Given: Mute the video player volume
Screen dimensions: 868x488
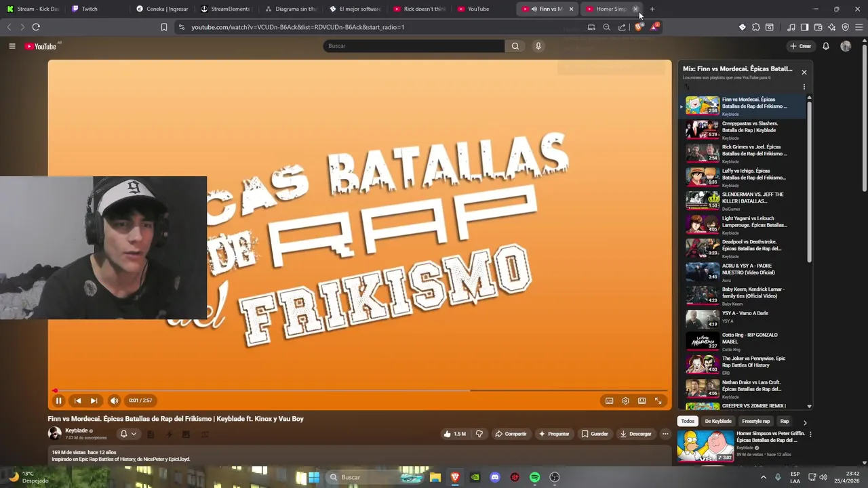Looking at the screenshot, I should pos(114,401).
